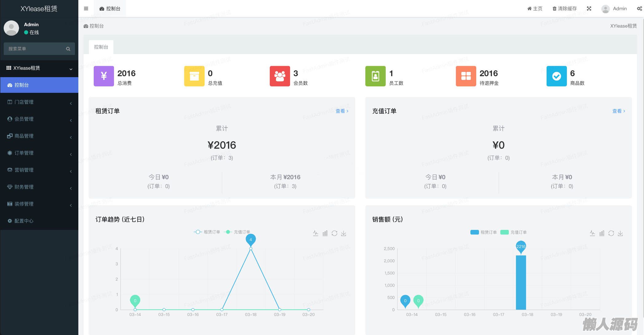The image size is (644, 335).
Task: Download the sales chart image
Action: tap(620, 233)
